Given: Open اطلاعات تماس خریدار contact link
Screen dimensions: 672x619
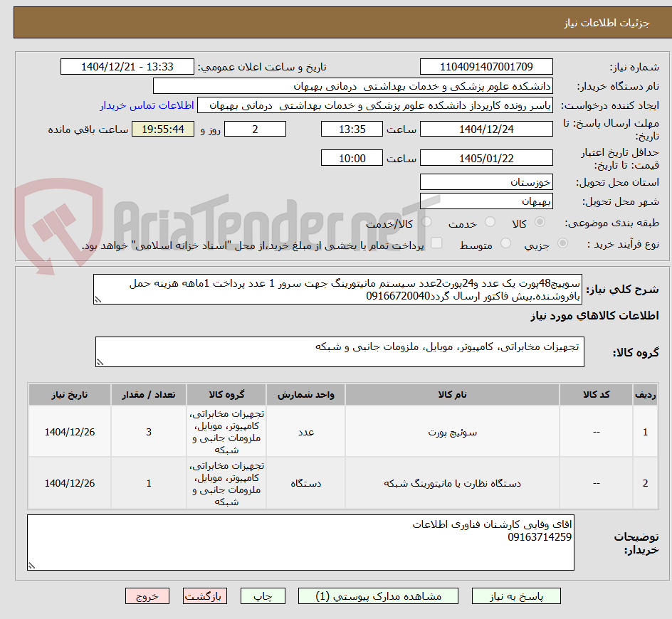Looking at the screenshot, I should [147, 105].
